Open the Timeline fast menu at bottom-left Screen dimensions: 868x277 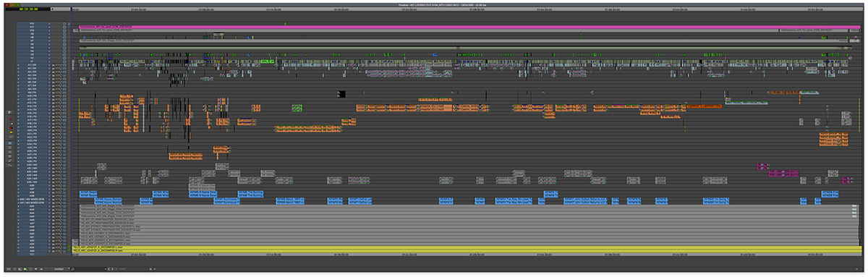pos(9,269)
